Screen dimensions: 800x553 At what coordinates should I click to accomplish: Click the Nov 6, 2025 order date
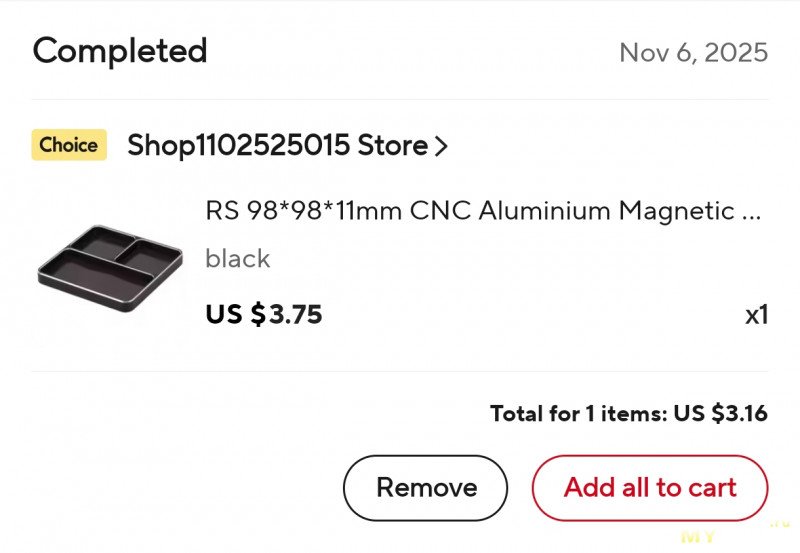point(693,53)
